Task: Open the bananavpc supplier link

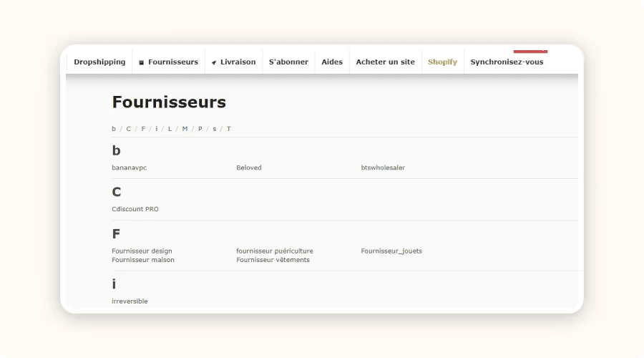Action: (129, 168)
